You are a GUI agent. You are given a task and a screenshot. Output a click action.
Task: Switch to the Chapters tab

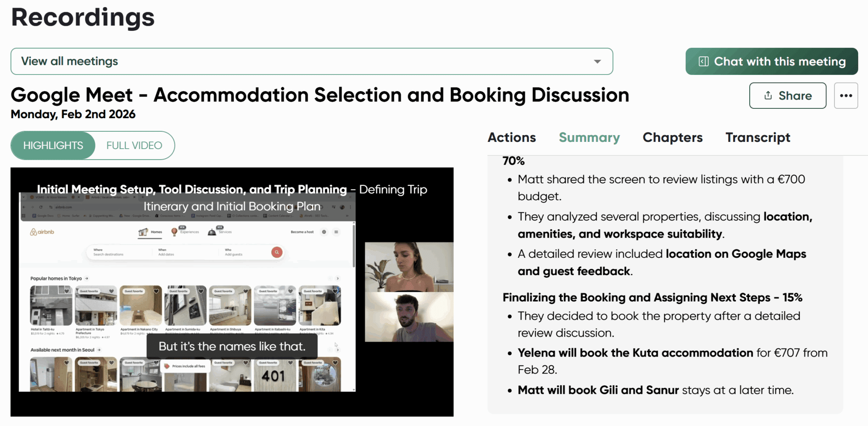pos(672,138)
